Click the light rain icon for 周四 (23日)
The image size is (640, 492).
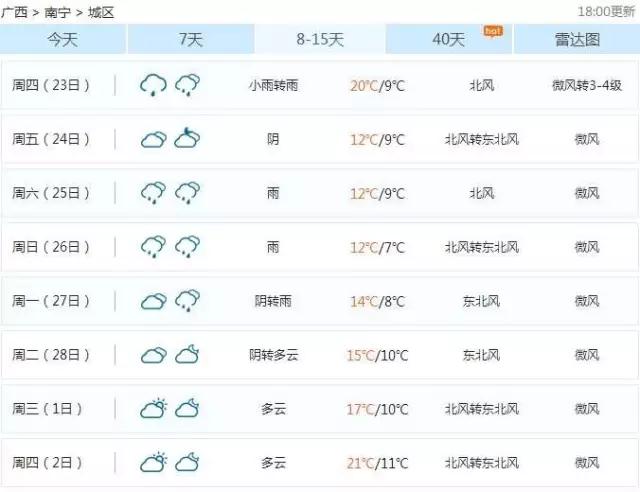153,85
